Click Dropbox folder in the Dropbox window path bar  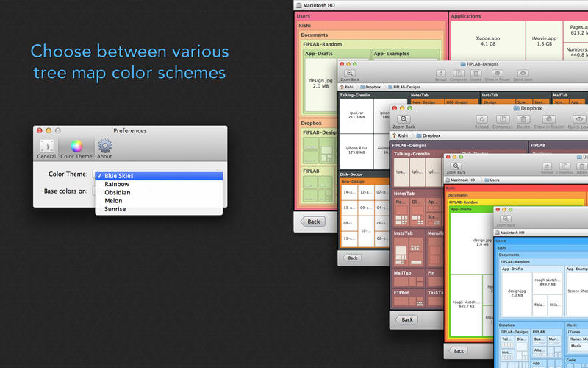pyautogui.click(x=429, y=135)
